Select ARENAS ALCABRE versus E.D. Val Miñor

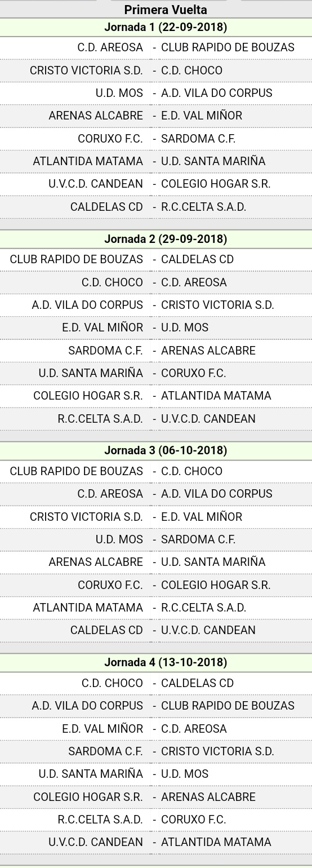96,116
